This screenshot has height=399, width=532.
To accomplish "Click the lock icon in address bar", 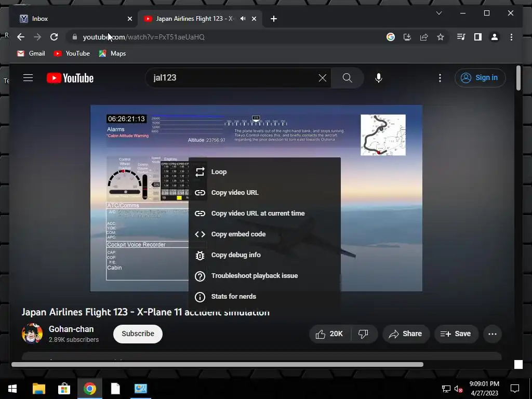I will (75, 37).
